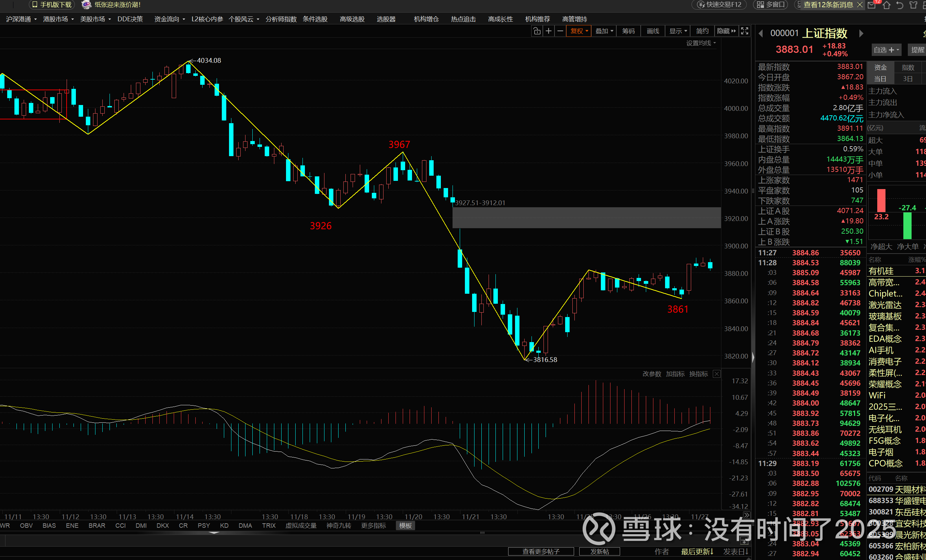Viewport: 926px width, 560px height.
Task: Click the 快速交易F12 button
Action: point(719,5)
